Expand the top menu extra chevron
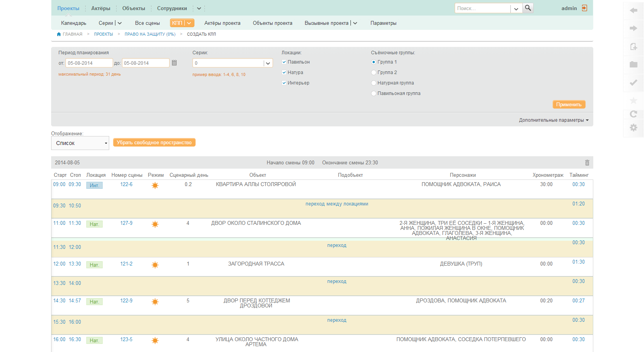Screen dimensions: 644x352 click(199, 8)
